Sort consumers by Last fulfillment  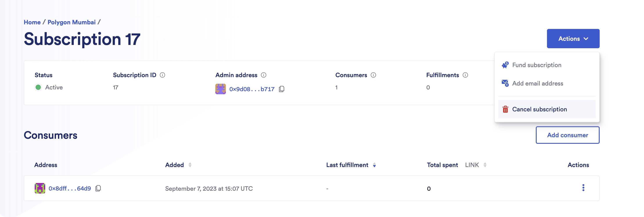point(374,165)
